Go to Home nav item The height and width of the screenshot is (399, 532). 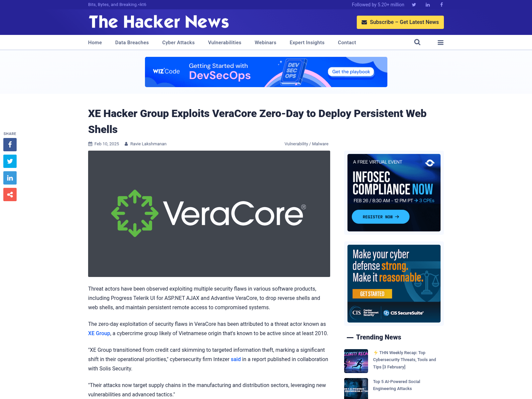(95, 43)
